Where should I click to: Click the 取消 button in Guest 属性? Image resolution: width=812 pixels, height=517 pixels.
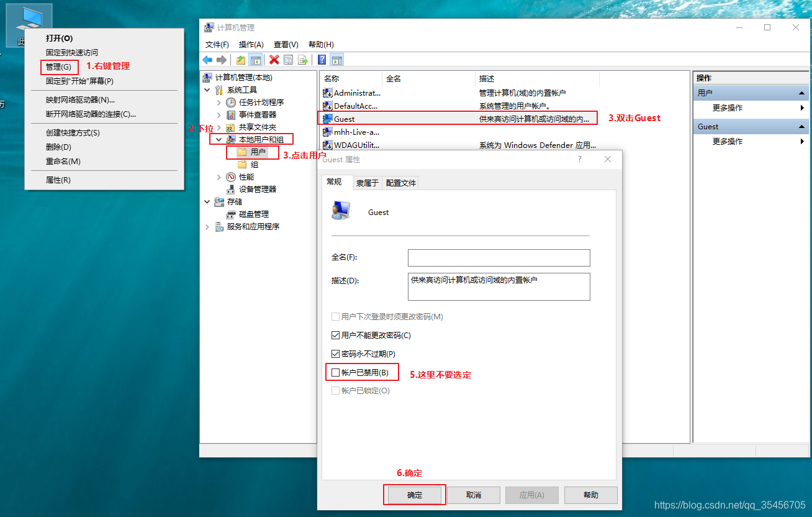click(x=474, y=495)
